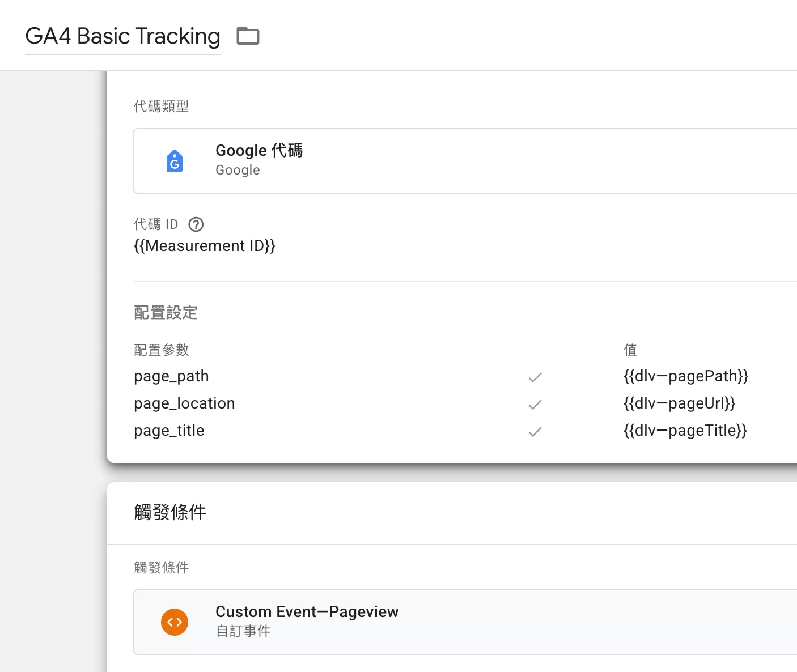
Task: Select the Google 代碼 tag type card
Action: (x=465, y=161)
